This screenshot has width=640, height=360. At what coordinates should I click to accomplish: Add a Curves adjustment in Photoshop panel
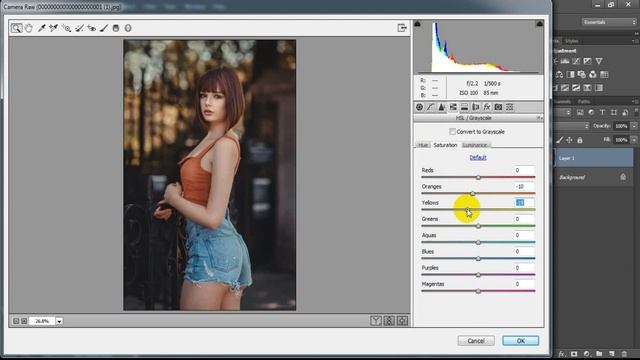click(576, 61)
